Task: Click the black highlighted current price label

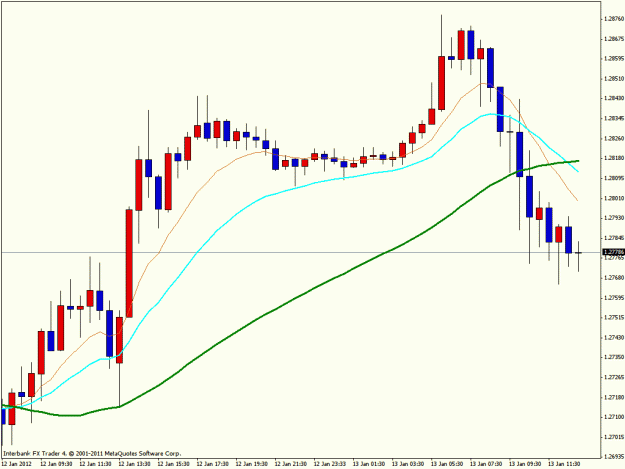Action: (613, 252)
